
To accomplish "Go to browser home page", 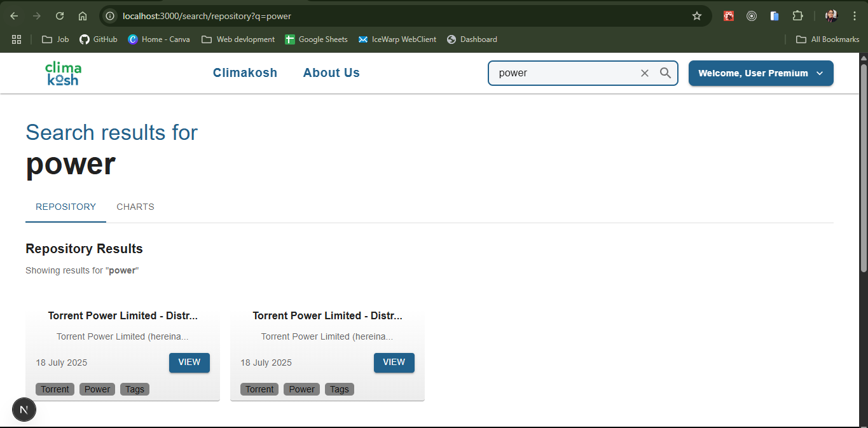I will click(83, 16).
